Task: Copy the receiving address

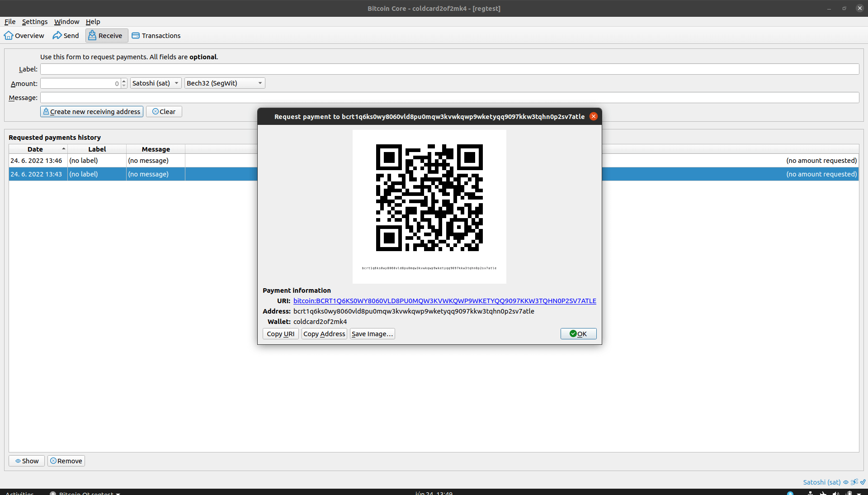Action: pyautogui.click(x=324, y=334)
